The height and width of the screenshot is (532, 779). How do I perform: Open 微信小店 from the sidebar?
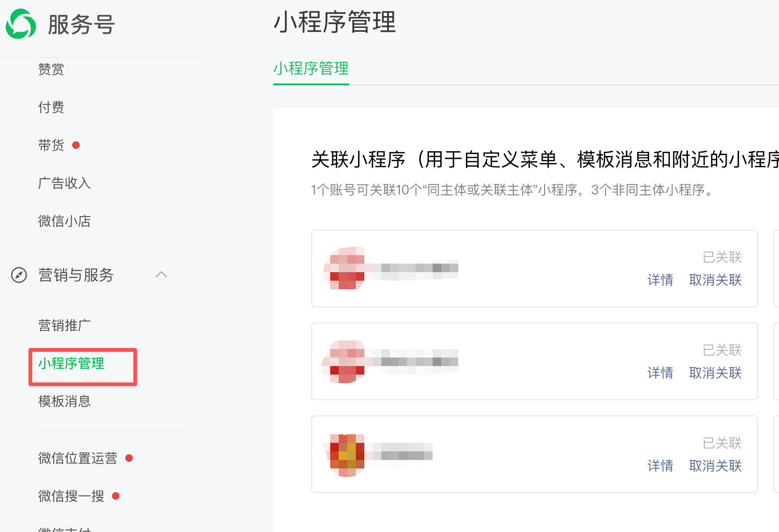coord(65,221)
